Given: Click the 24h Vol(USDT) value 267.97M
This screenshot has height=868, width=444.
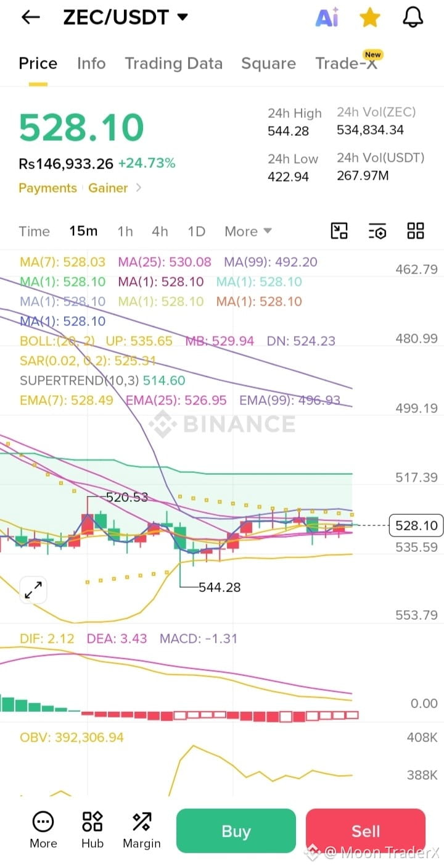Looking at the screenshot, I should (x=363, y=175).
